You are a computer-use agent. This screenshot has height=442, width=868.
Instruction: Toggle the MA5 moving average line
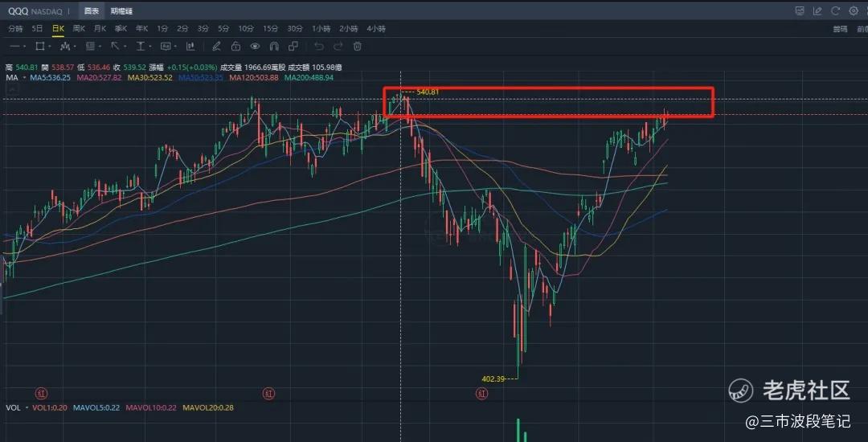pyautogui.click(x=50, y=78)
